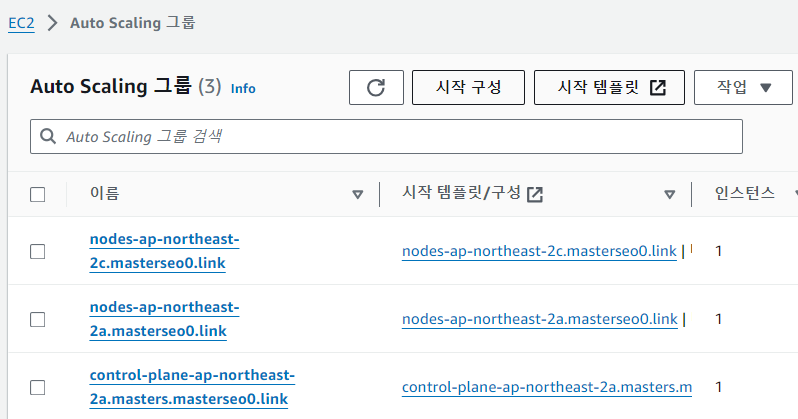Check the nodes-ap-northeast-2c.masterseo0.link row checkbox
The width and height of the screenshot is (798, 419).
point(38,252)
